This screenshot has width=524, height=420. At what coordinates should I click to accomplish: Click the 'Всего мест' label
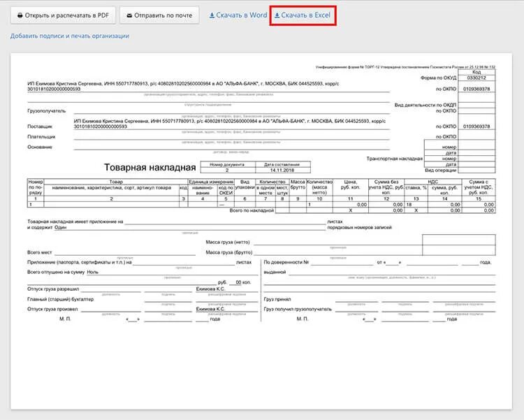[x=39, y=252]
